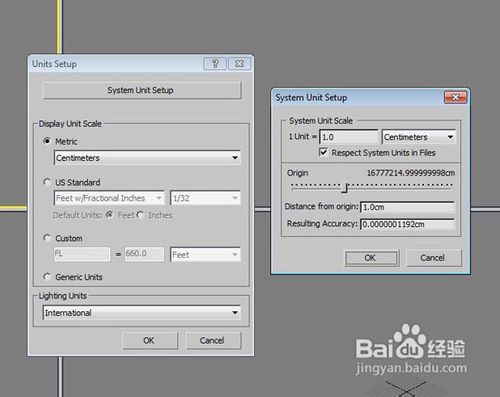
Task: Open the Metric Centimeters dropdown
Action: [147, 158]
